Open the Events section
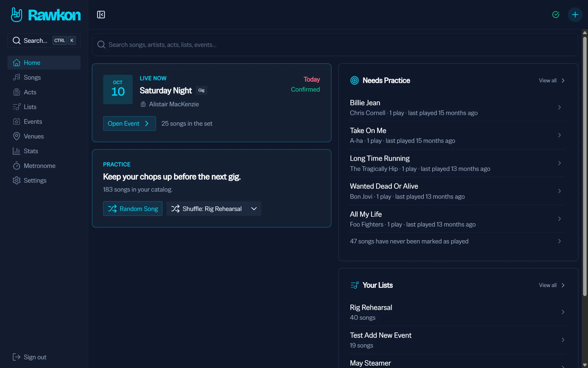 tap(44, 122)
